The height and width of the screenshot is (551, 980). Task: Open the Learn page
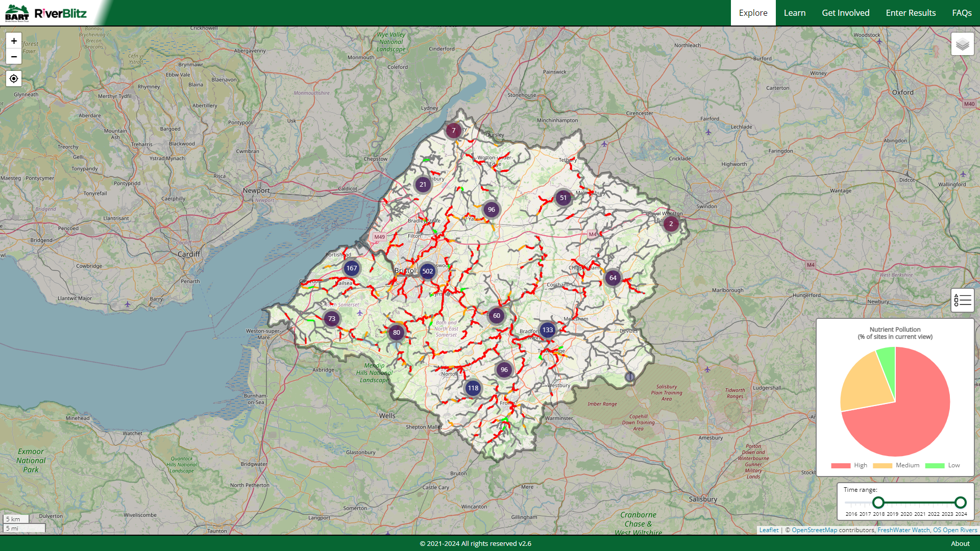coord(795,13)
